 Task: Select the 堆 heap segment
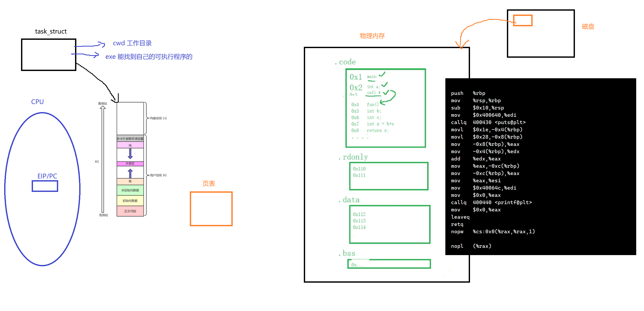point(130,181)
